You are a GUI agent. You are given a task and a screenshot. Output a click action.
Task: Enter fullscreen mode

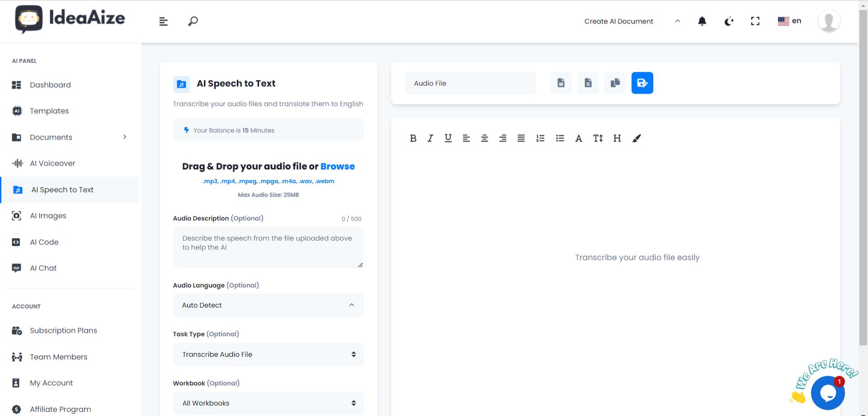click(755, 21)
